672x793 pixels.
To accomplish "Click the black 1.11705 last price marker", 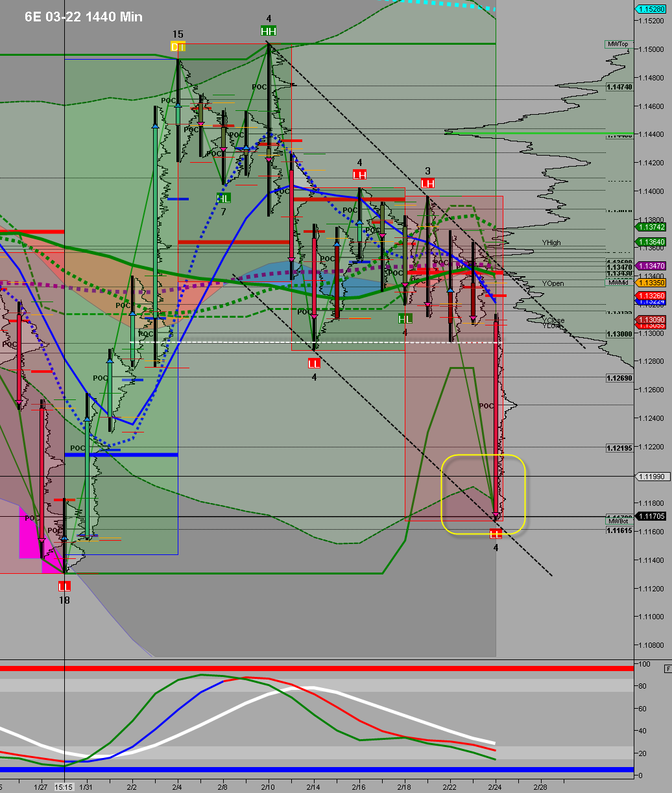I will point(651,516).
